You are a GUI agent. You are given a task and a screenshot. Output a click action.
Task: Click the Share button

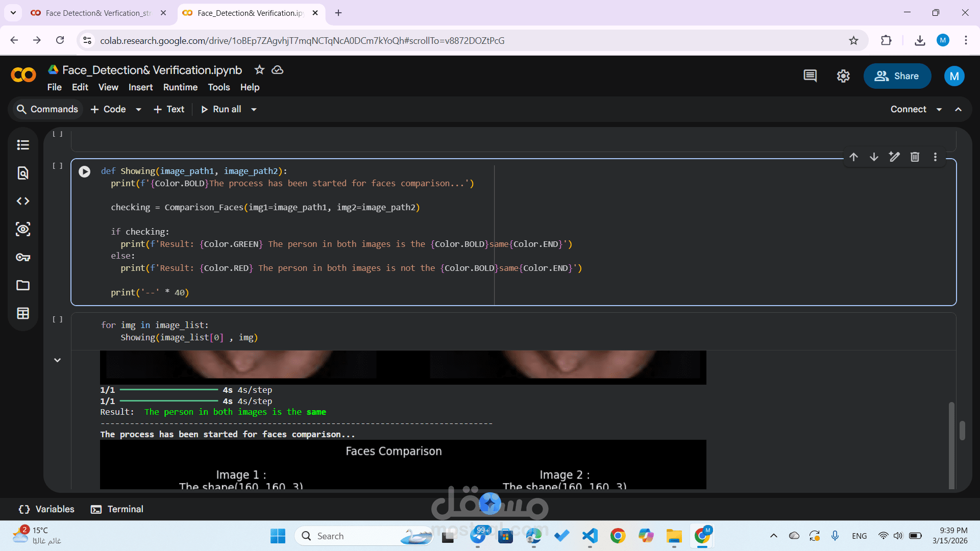[897, 76]
